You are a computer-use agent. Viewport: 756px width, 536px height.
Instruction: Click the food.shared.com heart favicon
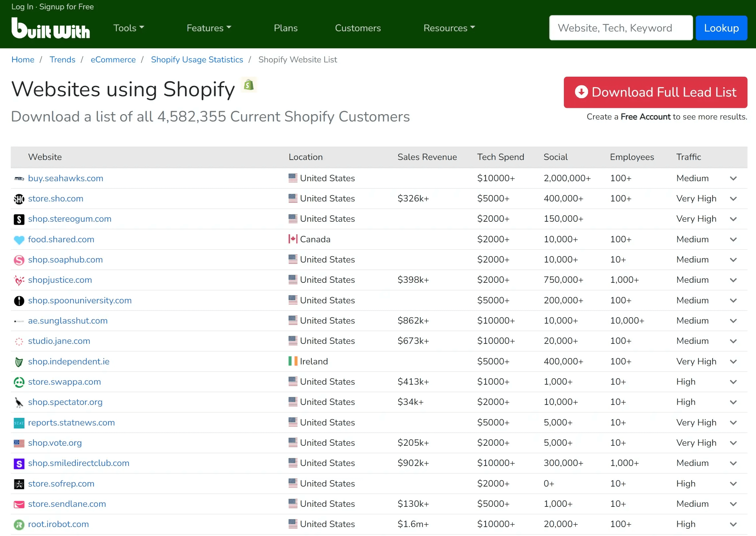click(19, 240)
